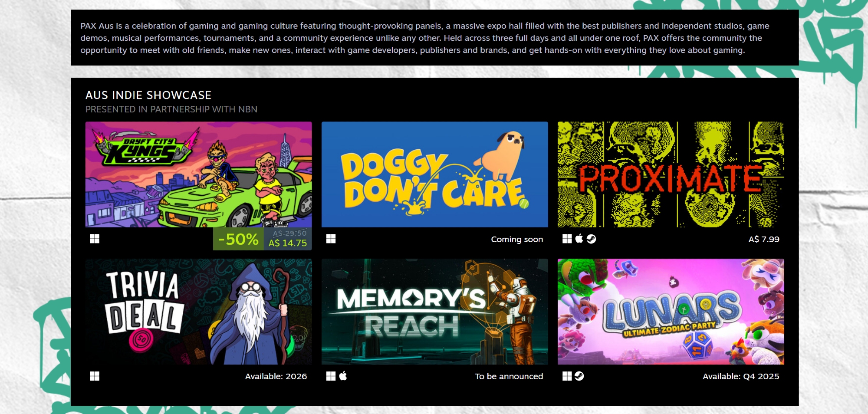Click Windows icon under Dryft City Kyngs
This screenshot has width=868, height=414.
[95, 239]
